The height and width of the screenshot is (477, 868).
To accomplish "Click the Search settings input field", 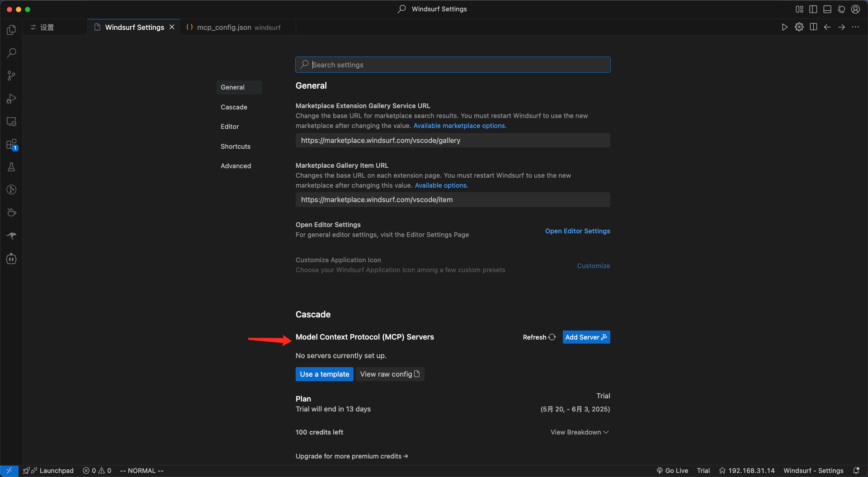I will [453, 65].
